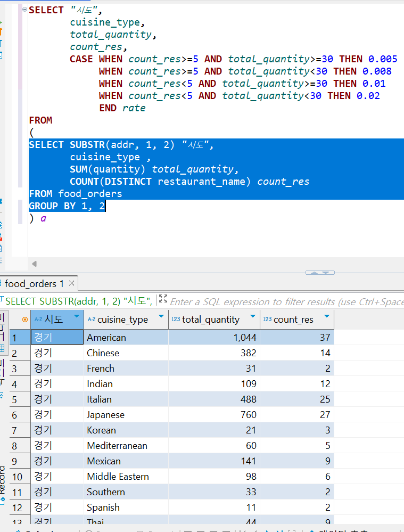Click the Record side tab at left edge
This screenshot has width=404, height=532.
(3, 485)
